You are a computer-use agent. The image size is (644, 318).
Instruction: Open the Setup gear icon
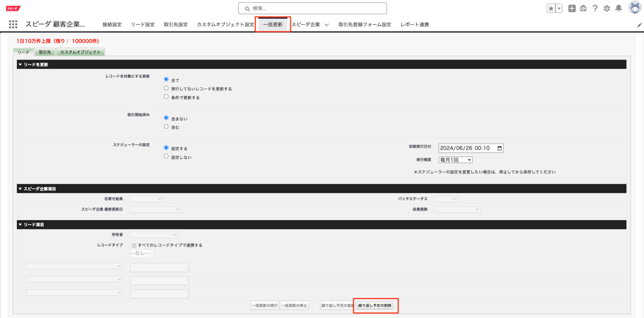[606, 9]
